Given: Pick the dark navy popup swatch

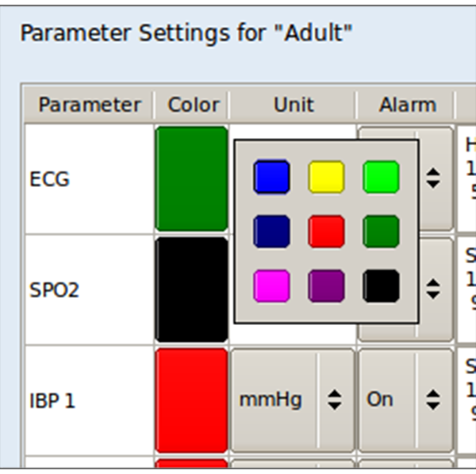Looking at the screenshot, I should 271,231.
